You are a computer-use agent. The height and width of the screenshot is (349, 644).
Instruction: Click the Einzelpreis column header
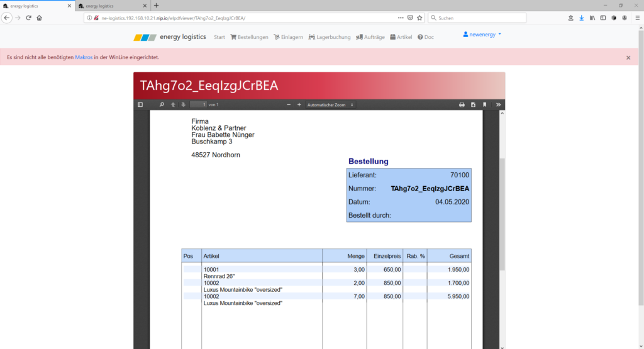click(387, 256)
